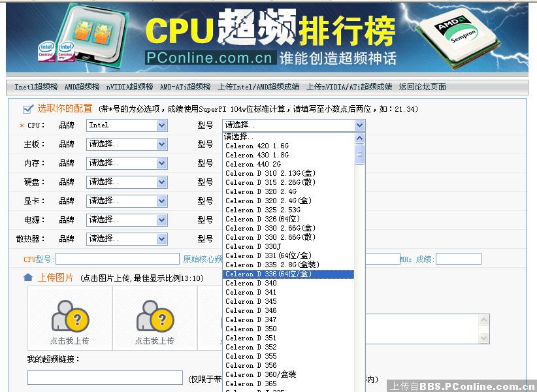Open the CPU 品牌 Intel dropdown
537x392 pixels.
tap(127, 125)
